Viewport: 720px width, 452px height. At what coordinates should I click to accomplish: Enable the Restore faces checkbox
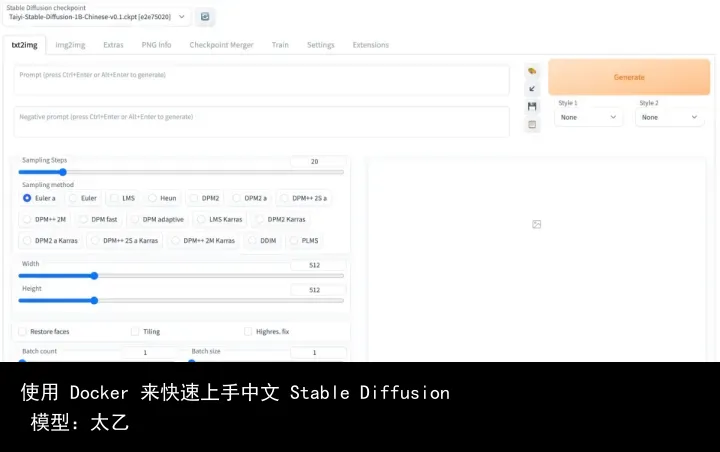point(22,331)
